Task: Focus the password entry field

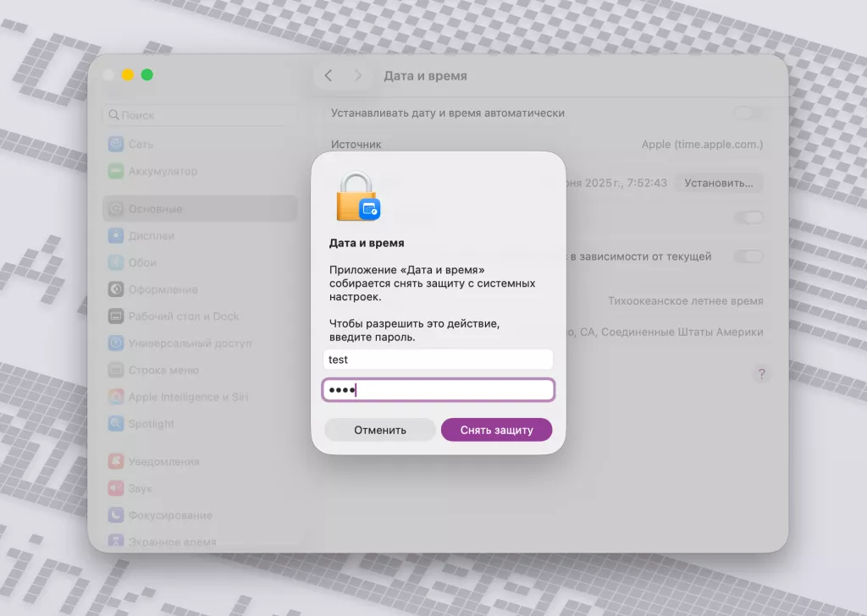Action: coord(438,389)
